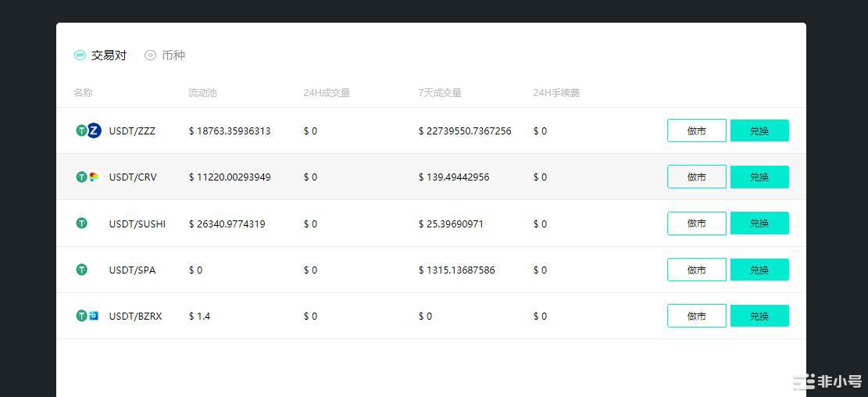
Task: Click liquidity value $ 11220.00293949
Action: coord(230,177)
